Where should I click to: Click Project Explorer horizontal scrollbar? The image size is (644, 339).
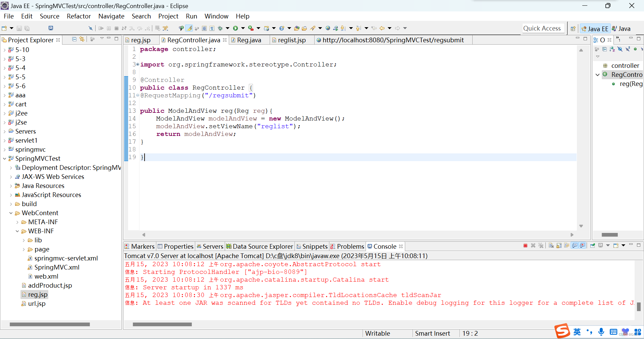(x=50, y=324)
